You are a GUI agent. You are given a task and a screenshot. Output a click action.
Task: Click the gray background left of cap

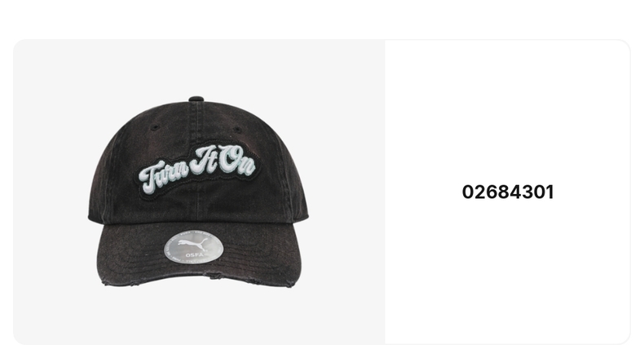[50, 192]
